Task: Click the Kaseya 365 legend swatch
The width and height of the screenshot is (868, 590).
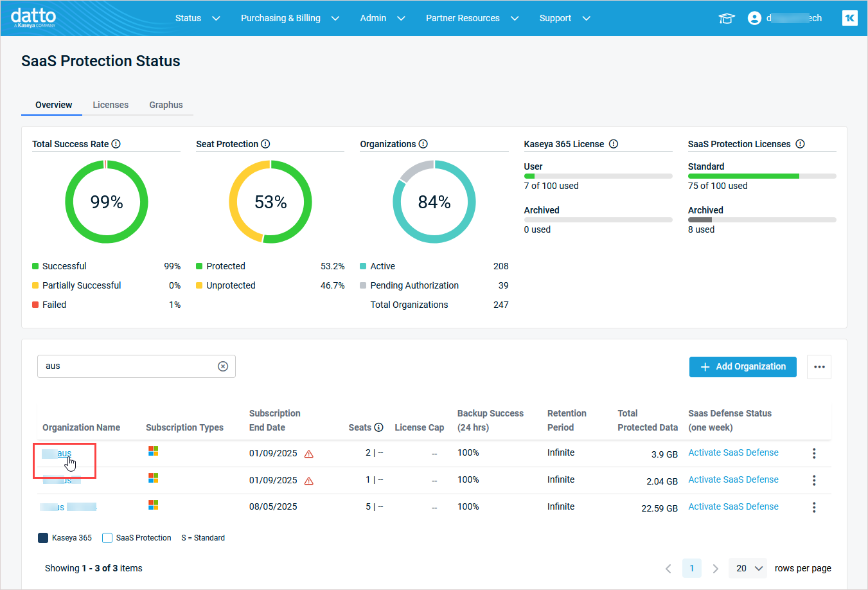Action: 43,538
